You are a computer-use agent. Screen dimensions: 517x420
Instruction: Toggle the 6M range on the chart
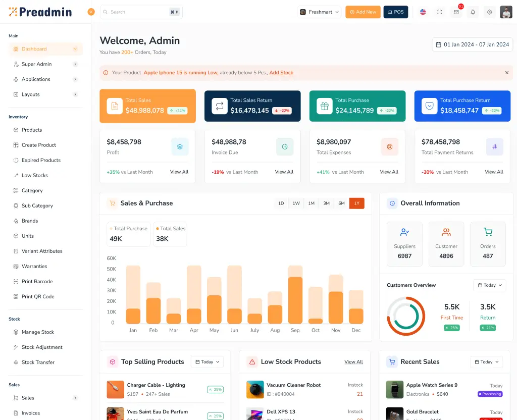(x=341, y=203)
